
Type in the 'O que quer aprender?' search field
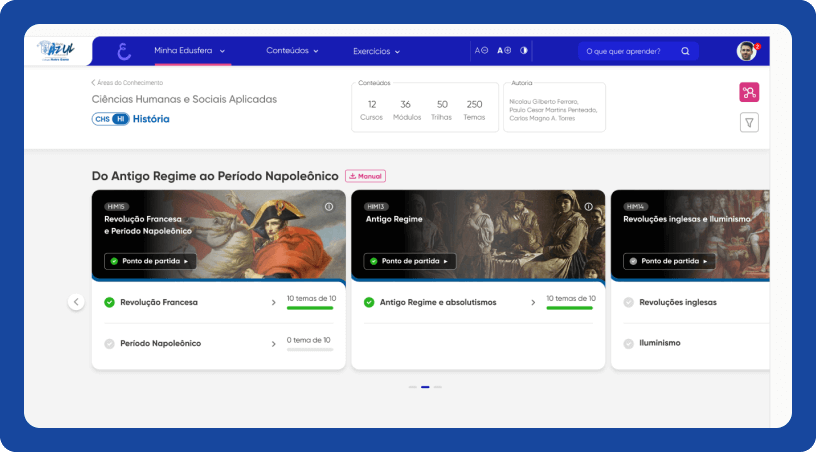[625, 51]
